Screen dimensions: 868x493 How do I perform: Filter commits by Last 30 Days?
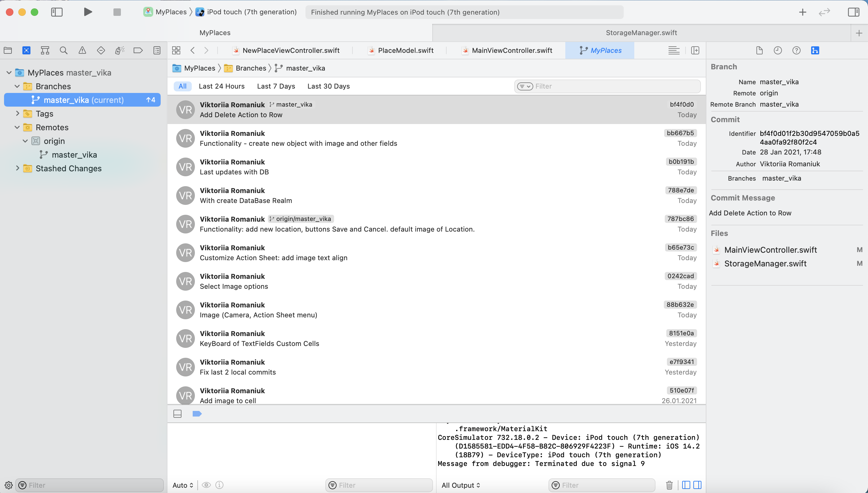[328, 86]
